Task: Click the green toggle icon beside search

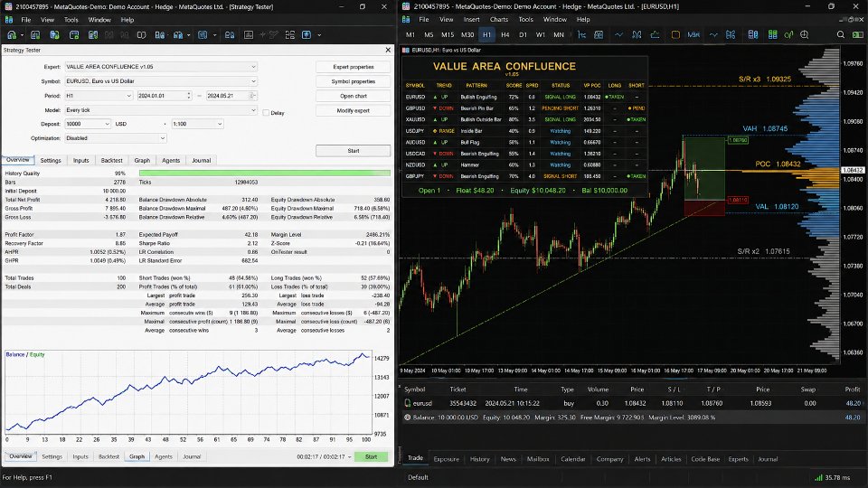Action: [857, 34]
